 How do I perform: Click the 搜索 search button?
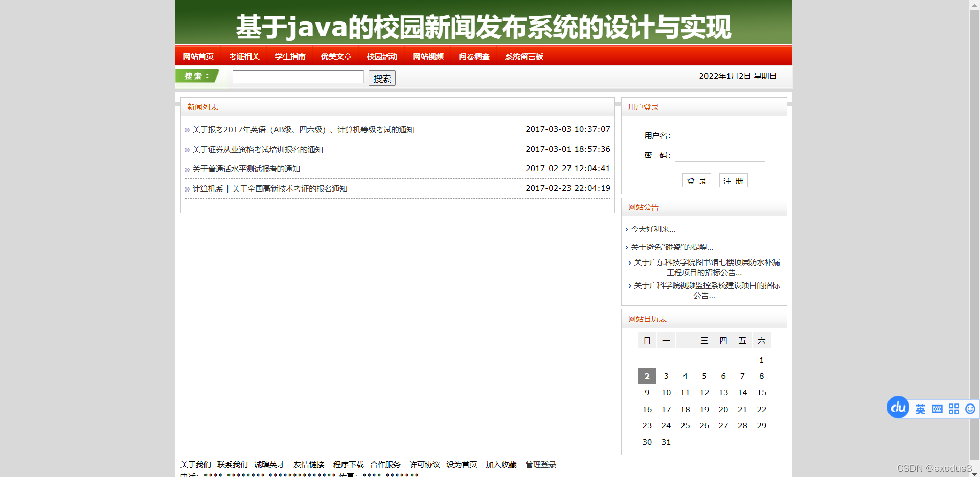coord(382,78)
